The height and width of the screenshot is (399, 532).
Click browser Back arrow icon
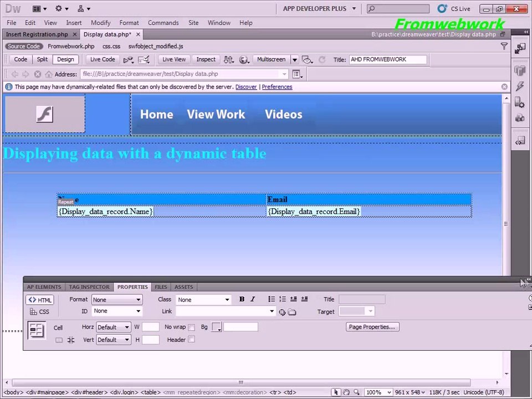(14, 74)
